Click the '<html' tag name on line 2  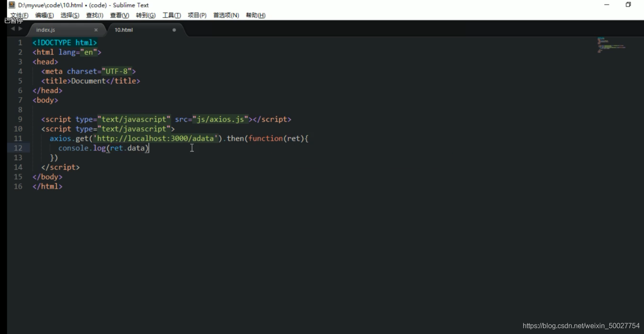[x=43, y=52]
